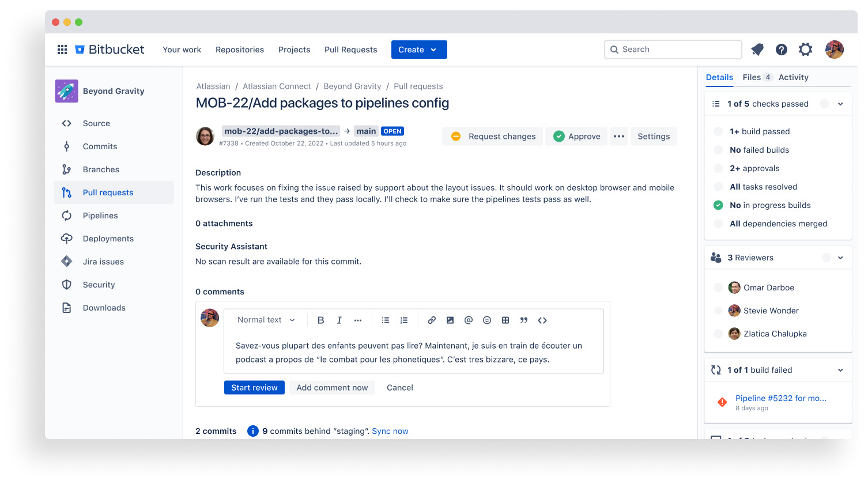Open the Your work menu
The width and height of the screenshot is (868, 484).
[182, 50]
